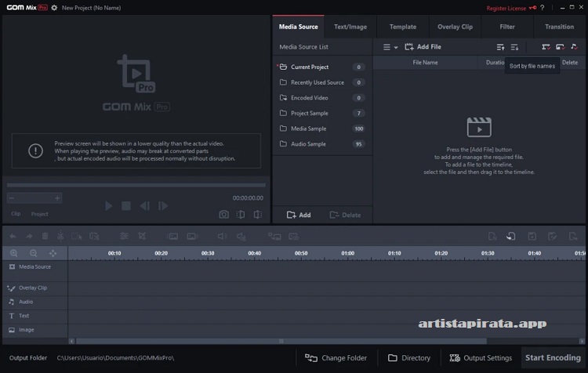
Task: Fit timeline to view icon
Action: click(53, 253)
